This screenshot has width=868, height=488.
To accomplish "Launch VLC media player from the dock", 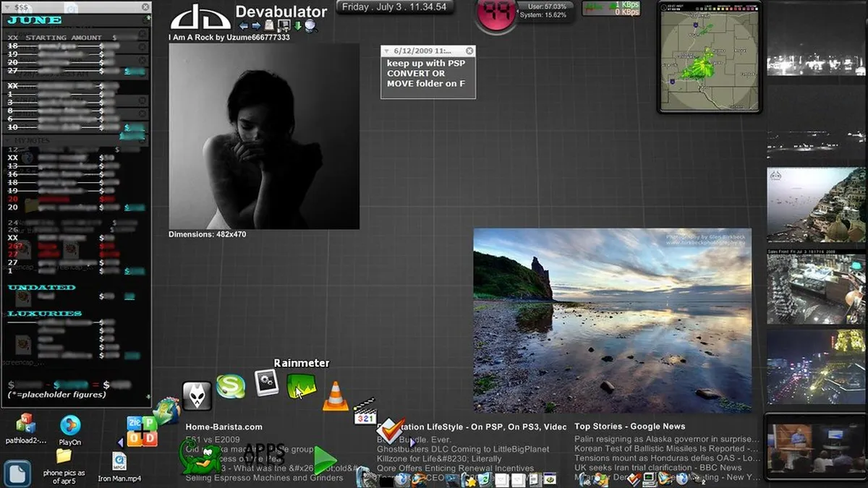I will point(335,397).
